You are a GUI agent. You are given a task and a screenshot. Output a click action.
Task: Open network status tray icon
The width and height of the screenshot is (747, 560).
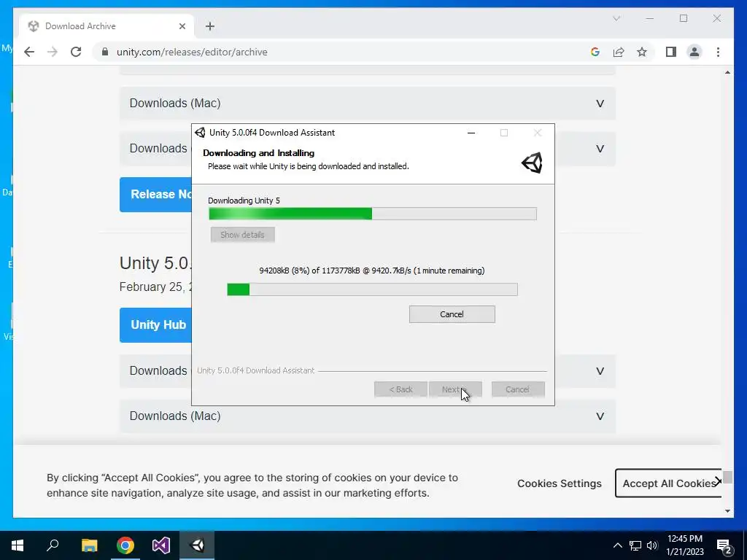pos(635,545)
